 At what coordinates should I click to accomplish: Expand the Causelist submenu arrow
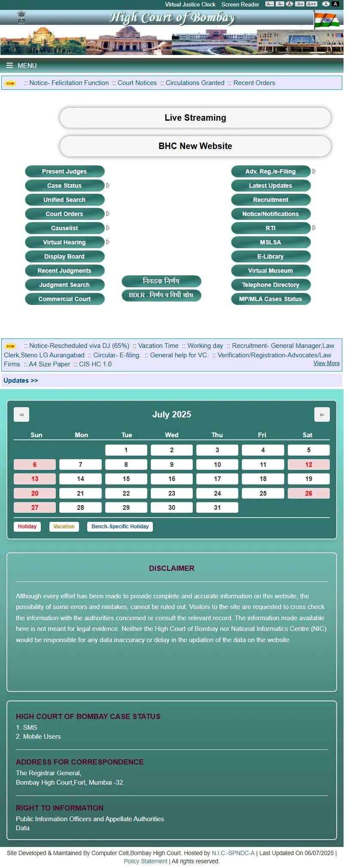[x=108, y=228]
